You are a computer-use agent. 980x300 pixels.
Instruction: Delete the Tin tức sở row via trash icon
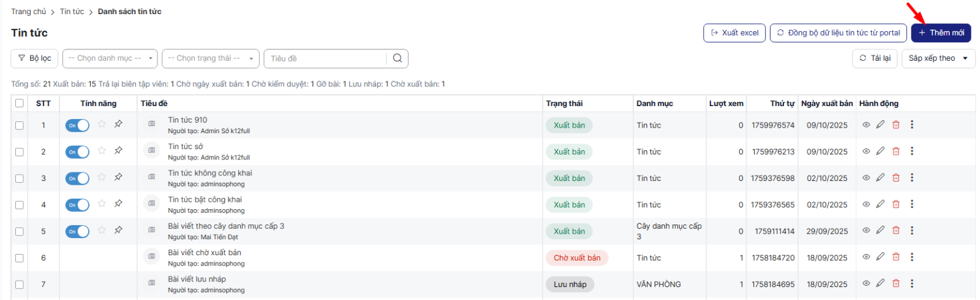click(x=895, y=151)
